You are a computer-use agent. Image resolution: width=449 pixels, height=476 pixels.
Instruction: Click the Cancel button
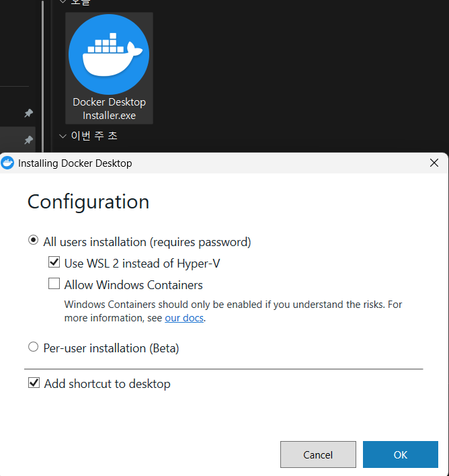point(318,454)
